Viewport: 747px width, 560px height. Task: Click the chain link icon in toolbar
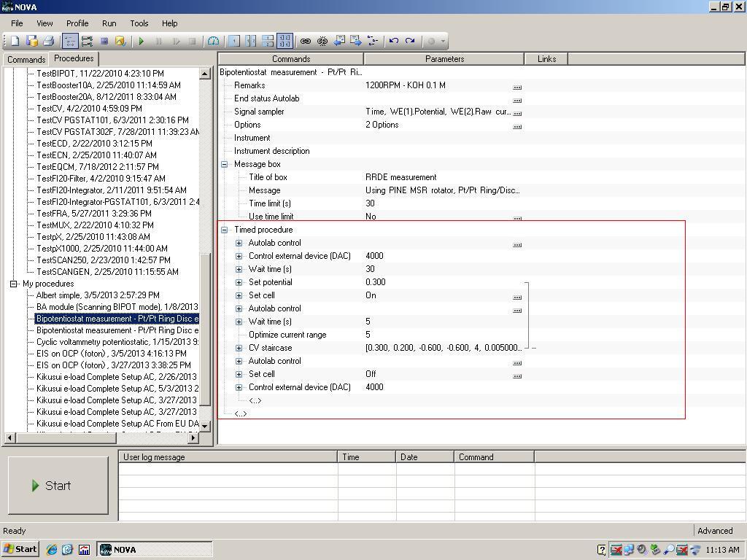pos(306,42)
